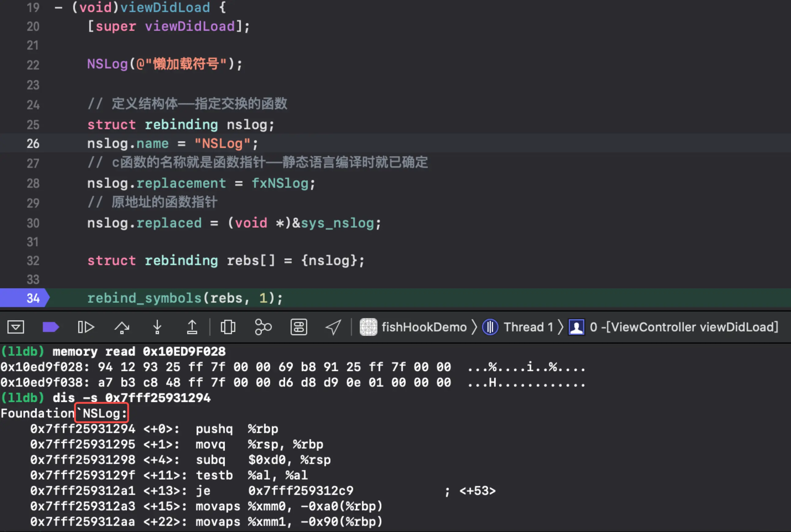Open the Thread 1 selector
This screenshot has width=791, height=532.
point(528,327)
